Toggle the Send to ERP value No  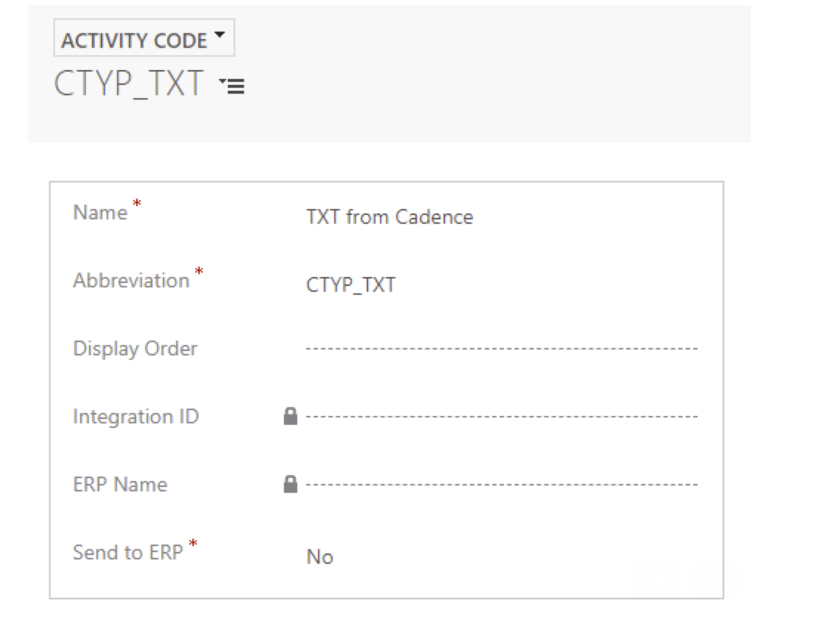[320, 556]
